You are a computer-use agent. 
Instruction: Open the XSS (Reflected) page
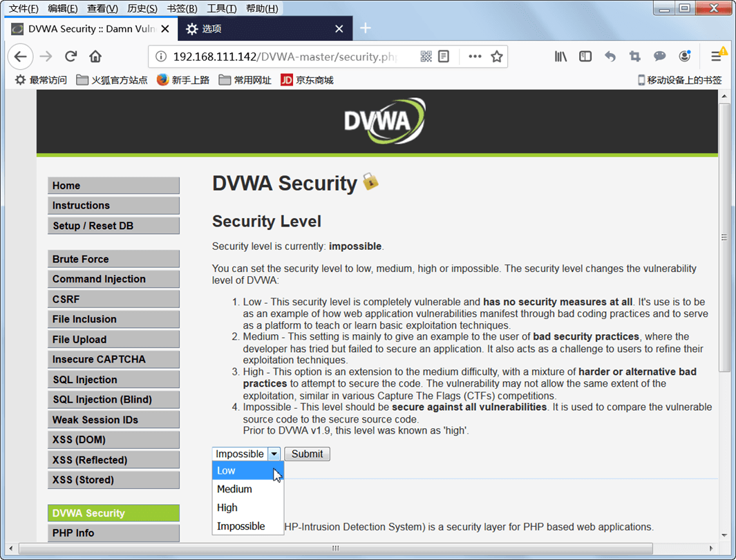tap(113, 460)
